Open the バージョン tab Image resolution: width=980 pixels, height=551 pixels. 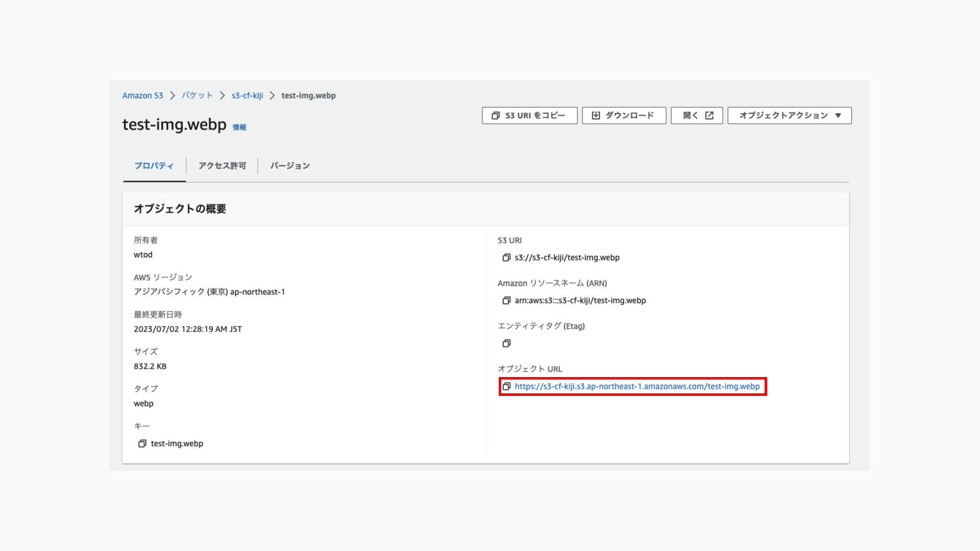click(x=290, y=166)
